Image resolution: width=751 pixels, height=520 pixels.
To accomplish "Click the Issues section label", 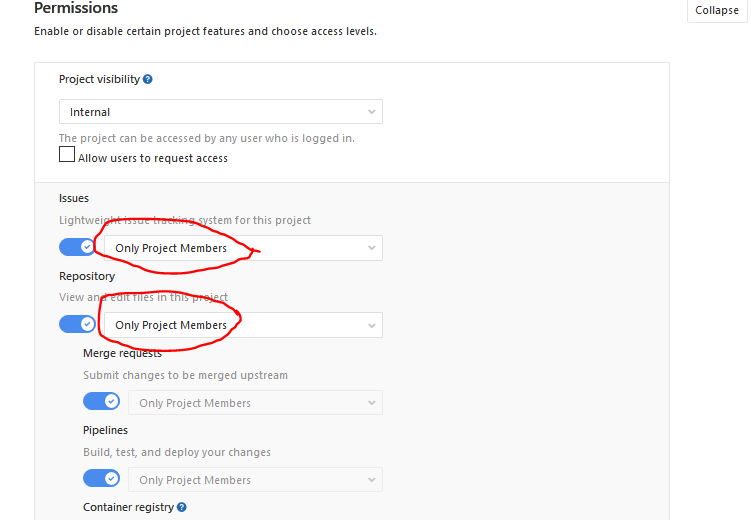I will pos(74,199).
